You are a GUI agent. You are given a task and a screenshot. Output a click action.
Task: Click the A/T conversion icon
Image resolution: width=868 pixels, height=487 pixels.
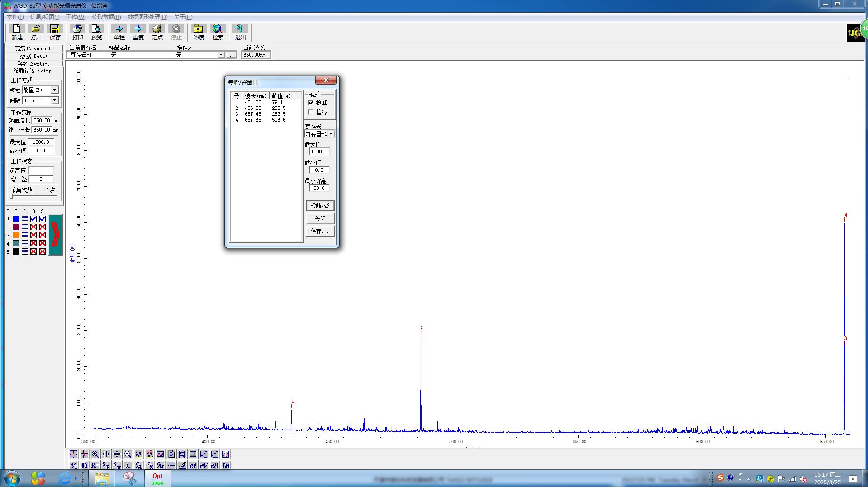point(73,465)
